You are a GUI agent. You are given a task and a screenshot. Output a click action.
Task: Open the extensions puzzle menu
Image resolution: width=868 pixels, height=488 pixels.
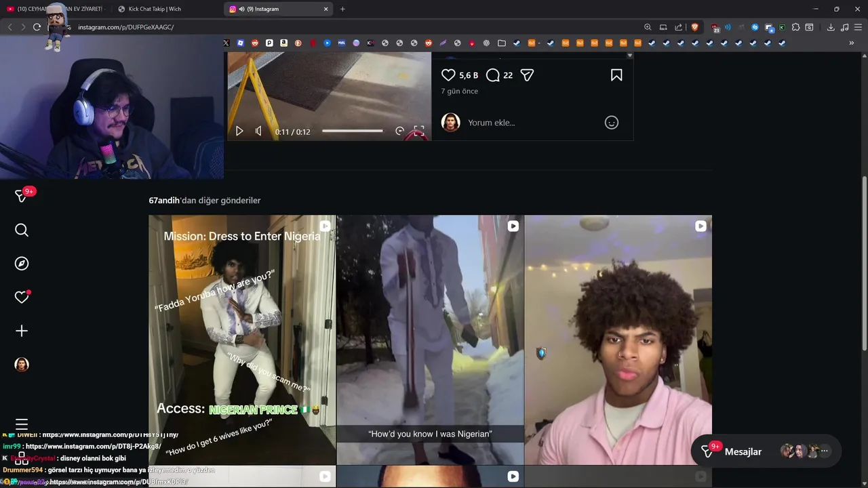pos(795,27)
